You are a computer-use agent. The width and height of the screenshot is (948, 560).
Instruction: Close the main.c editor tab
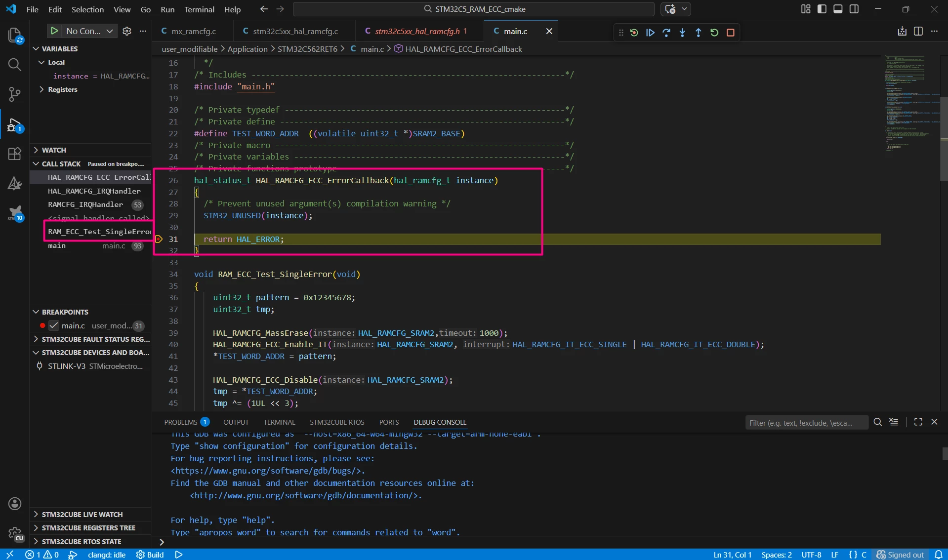[x=549, y=31]
